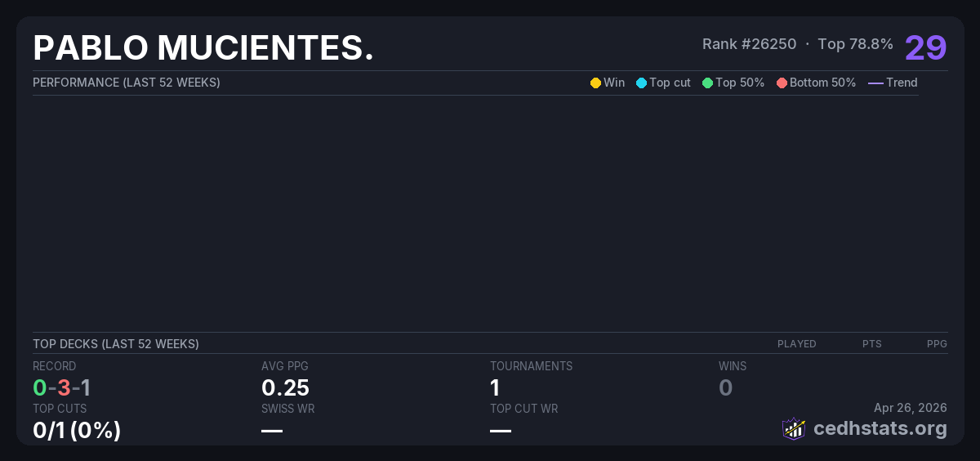Toggle the Trend legend label
Viewport: 980px width, 461px height.
coord(902,83)
